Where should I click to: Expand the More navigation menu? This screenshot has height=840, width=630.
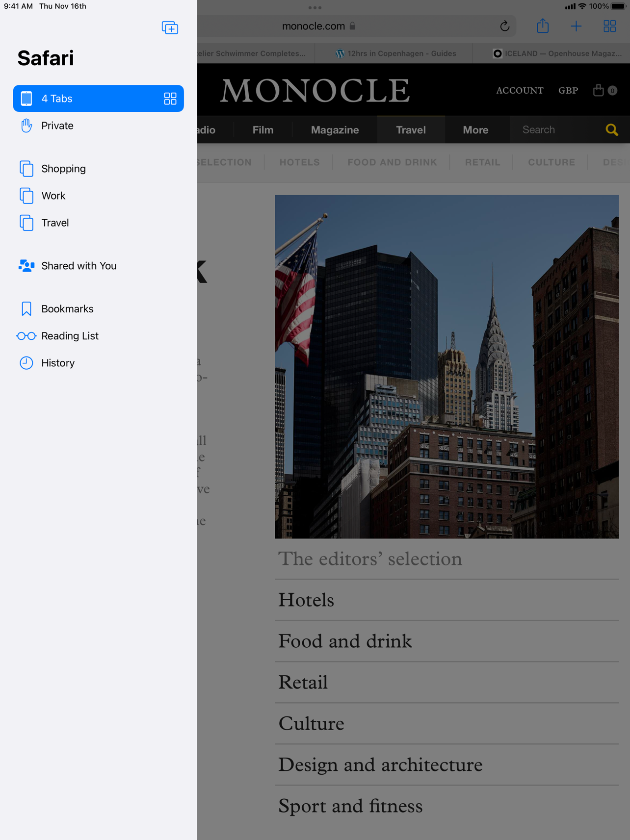coord(475,130)
